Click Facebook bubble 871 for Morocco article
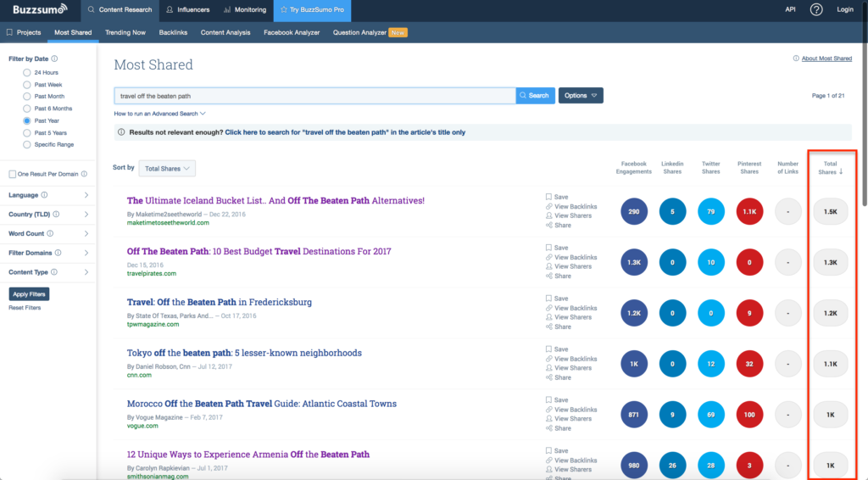This screenshot has height=480, width=868. pyautogui.click(x=634, y=415)
